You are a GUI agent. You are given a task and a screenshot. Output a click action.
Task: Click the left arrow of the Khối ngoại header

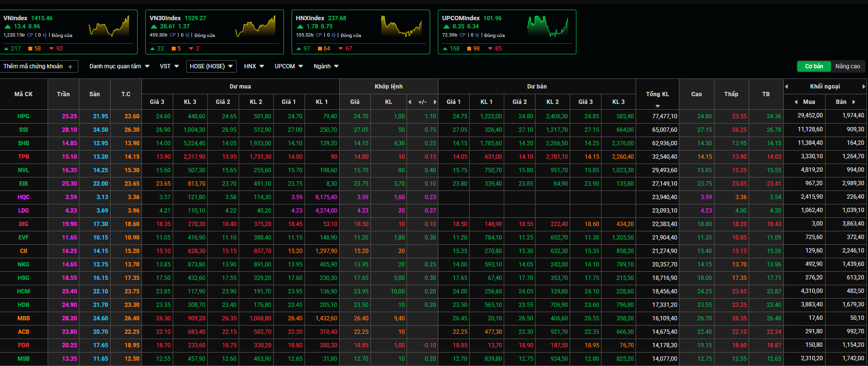(787, 87)
